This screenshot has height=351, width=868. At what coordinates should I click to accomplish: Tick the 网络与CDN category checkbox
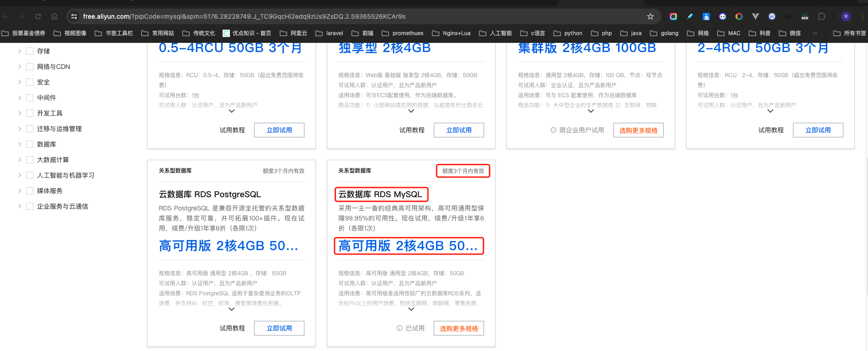30,67
